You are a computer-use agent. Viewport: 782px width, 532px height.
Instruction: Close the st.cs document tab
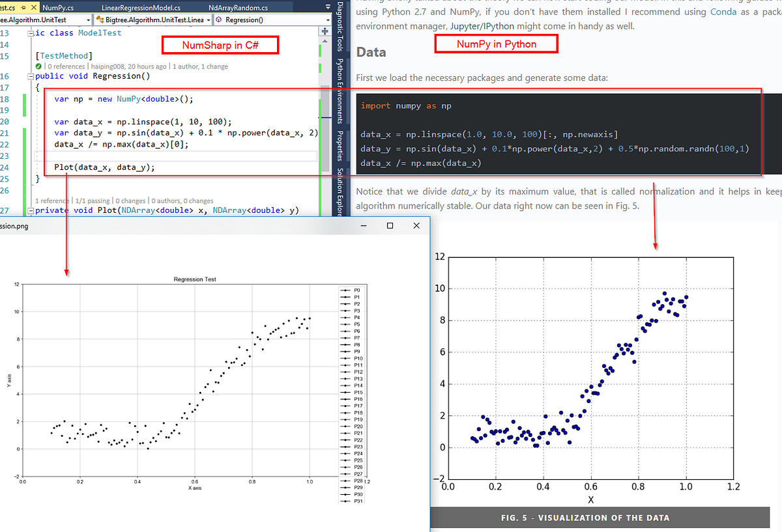tap(33, 8)
